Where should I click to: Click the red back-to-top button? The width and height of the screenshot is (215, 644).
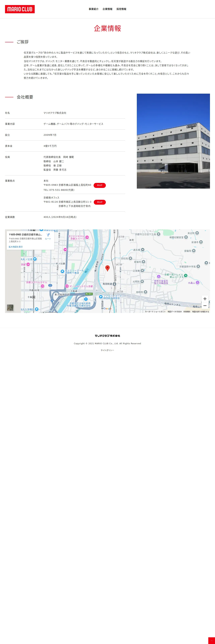click(x=211, y=640)
